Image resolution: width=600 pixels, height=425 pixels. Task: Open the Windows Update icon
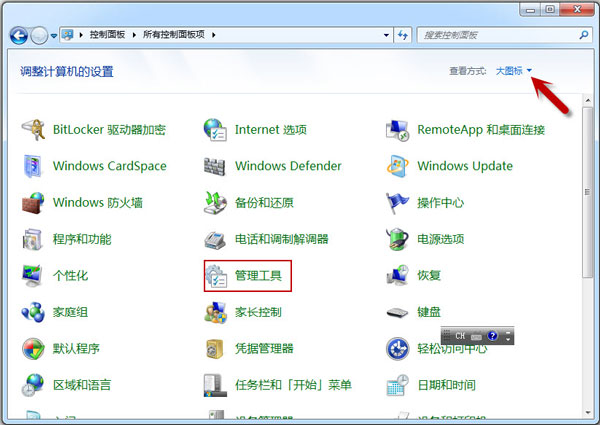[x=398, y=166]
